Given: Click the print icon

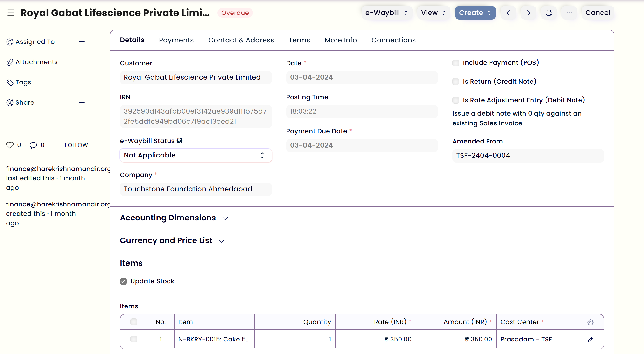Looking at the screenshot, I should click(x=549, y=13).
